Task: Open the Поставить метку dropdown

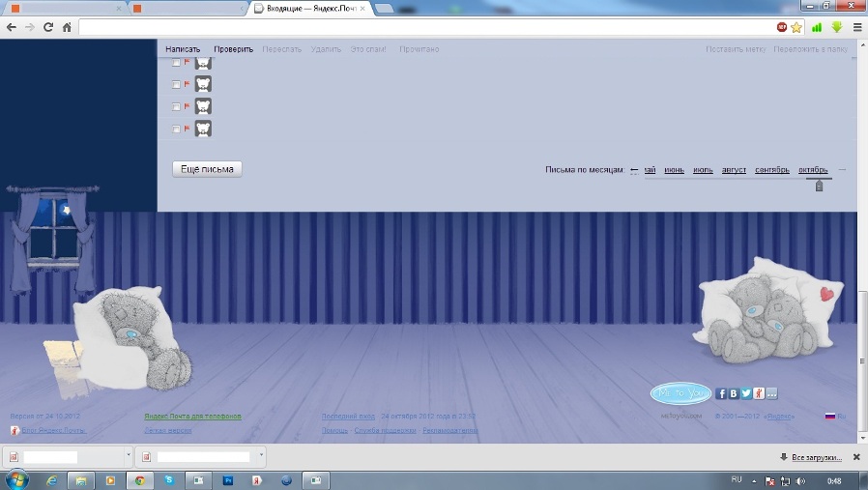Action: (736, 49)
